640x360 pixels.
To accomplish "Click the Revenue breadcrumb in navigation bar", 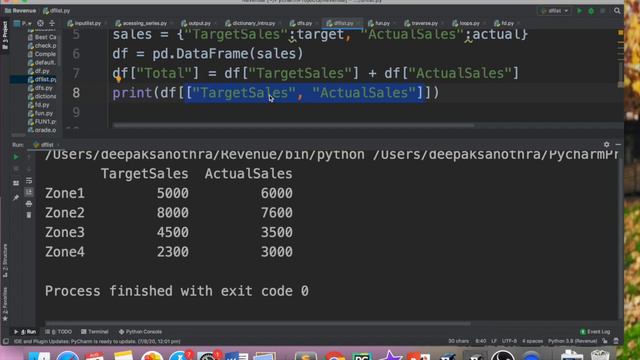I will pos(20,11).
